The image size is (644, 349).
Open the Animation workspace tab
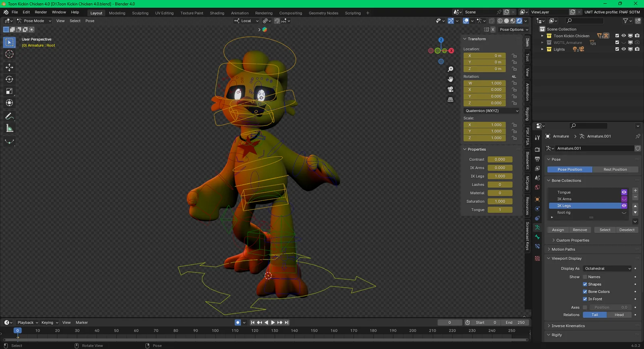(240, 13)
